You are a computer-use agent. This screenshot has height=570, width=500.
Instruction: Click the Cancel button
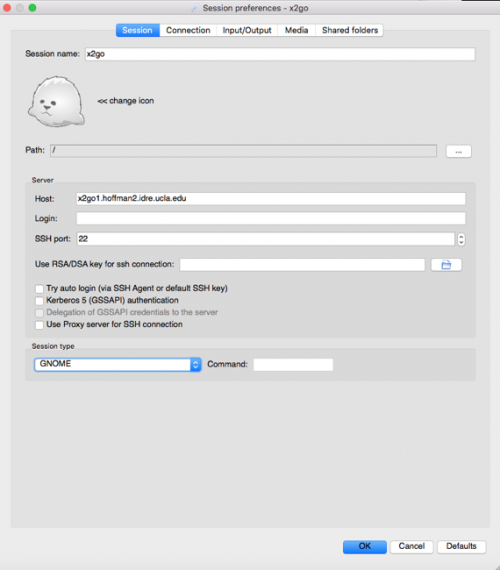[412, 546]
